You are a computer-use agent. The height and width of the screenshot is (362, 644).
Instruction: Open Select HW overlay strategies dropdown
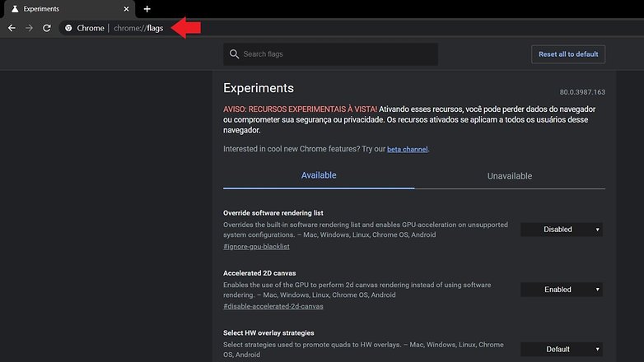click(562, 350)
